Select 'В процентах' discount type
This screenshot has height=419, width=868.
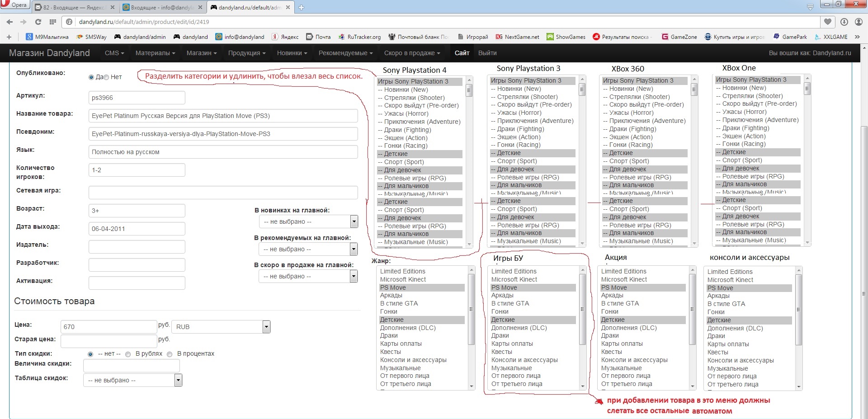coord(170,354)
